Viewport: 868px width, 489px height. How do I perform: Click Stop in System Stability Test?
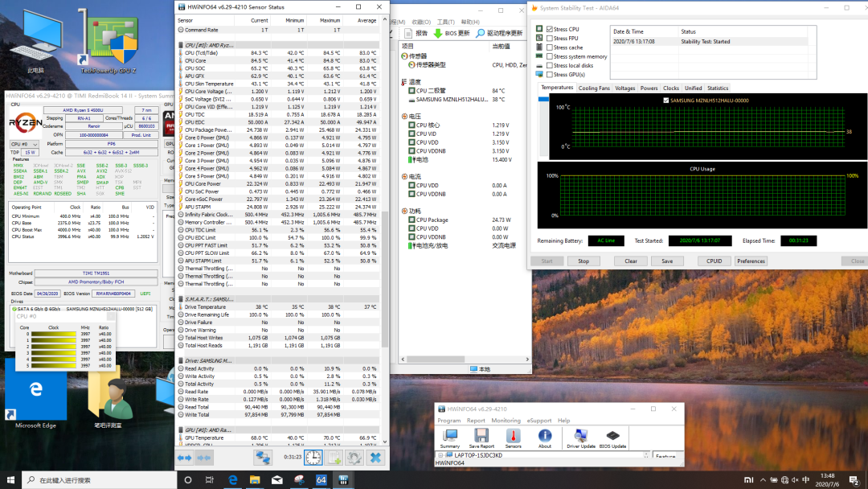tap(583, 261)
